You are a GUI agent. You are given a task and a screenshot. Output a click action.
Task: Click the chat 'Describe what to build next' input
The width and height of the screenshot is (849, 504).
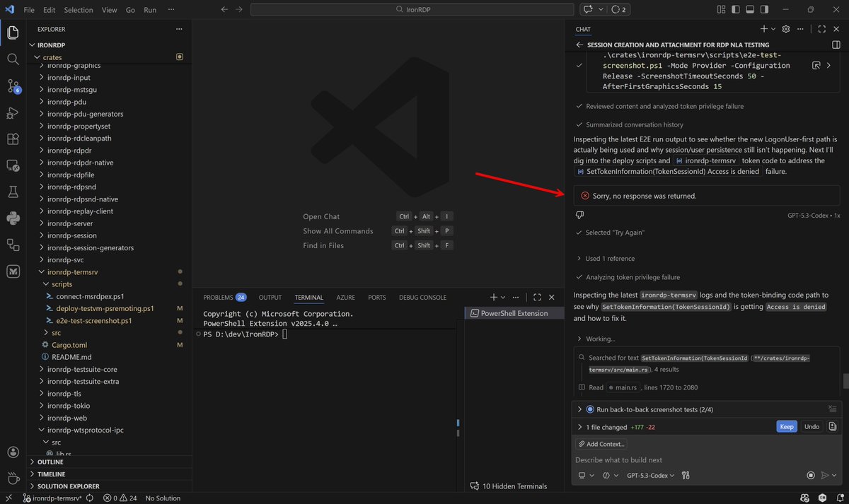(705, 459)
